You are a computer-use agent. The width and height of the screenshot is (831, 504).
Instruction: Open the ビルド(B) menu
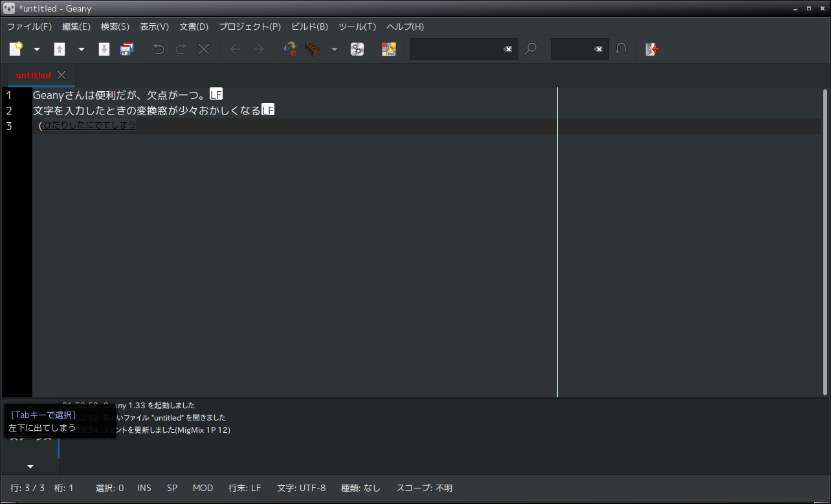point(310,27)
